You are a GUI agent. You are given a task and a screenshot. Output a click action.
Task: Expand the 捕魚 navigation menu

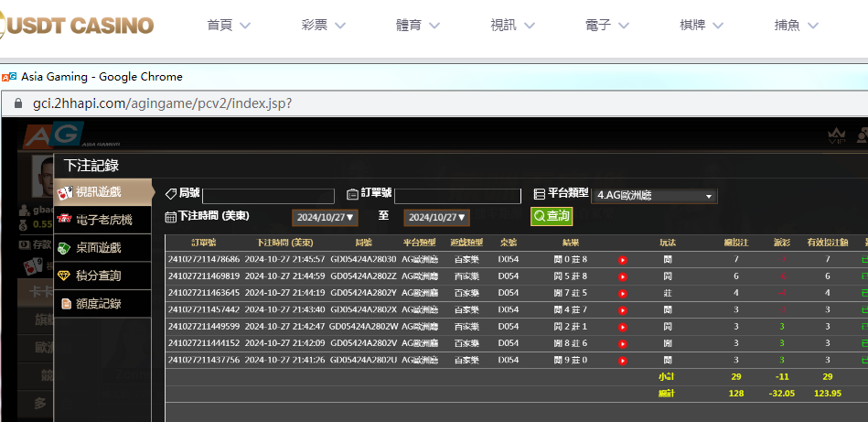[796, 26]
